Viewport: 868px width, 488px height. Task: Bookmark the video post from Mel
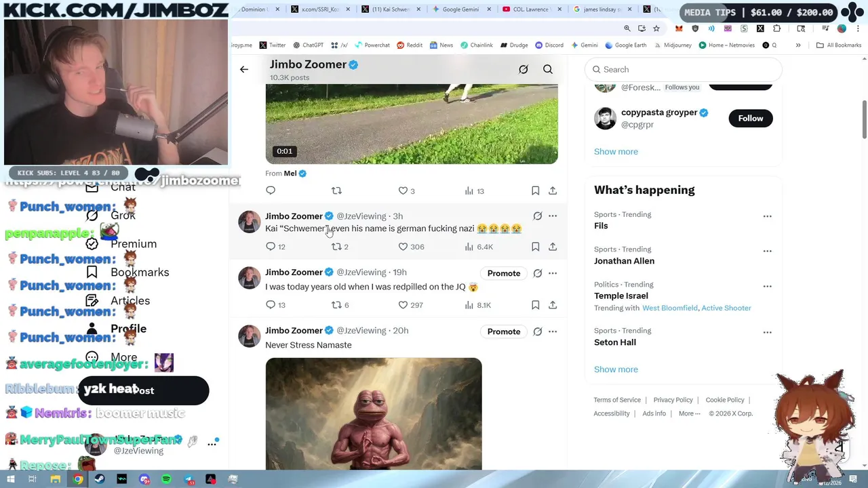[535, 190]
